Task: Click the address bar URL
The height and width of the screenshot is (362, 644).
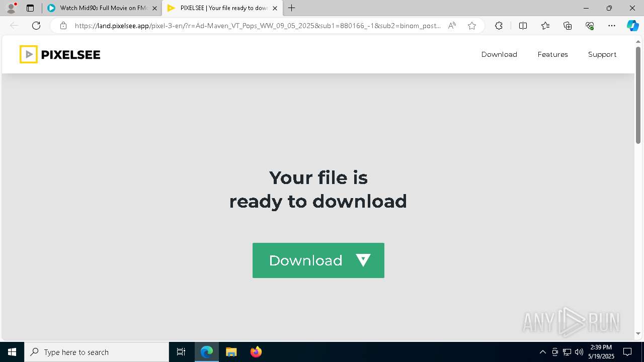Action: (x=258, y=26)
